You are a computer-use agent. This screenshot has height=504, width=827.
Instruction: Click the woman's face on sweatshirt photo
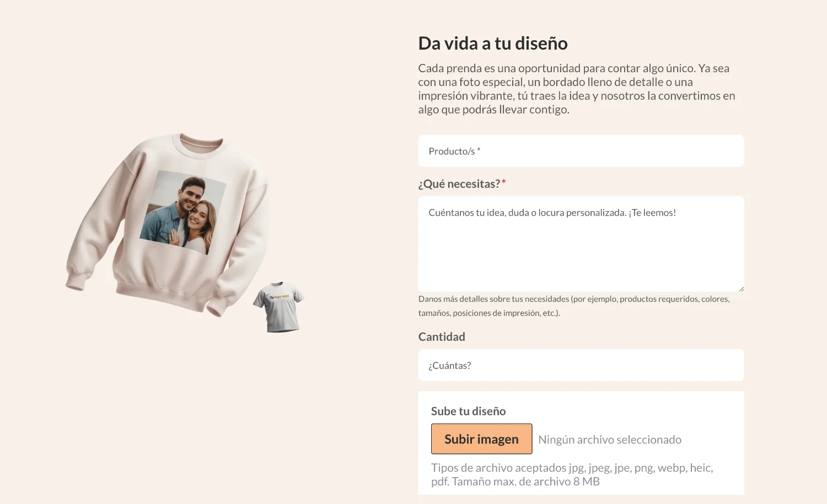[x=199, y=216]
